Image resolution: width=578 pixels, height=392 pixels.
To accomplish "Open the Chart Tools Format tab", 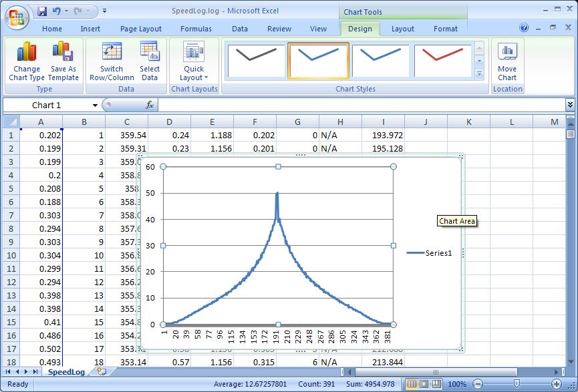I will tap(445, 29).
